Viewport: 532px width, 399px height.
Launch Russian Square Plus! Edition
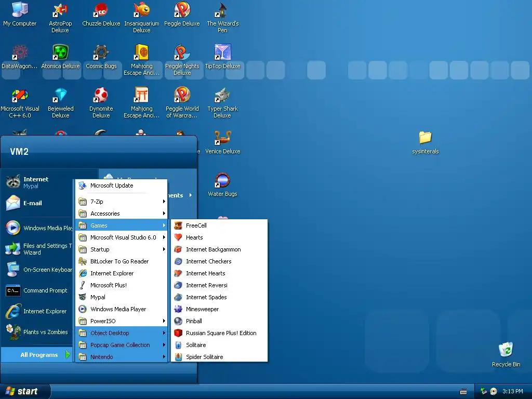tap(219, 333)
